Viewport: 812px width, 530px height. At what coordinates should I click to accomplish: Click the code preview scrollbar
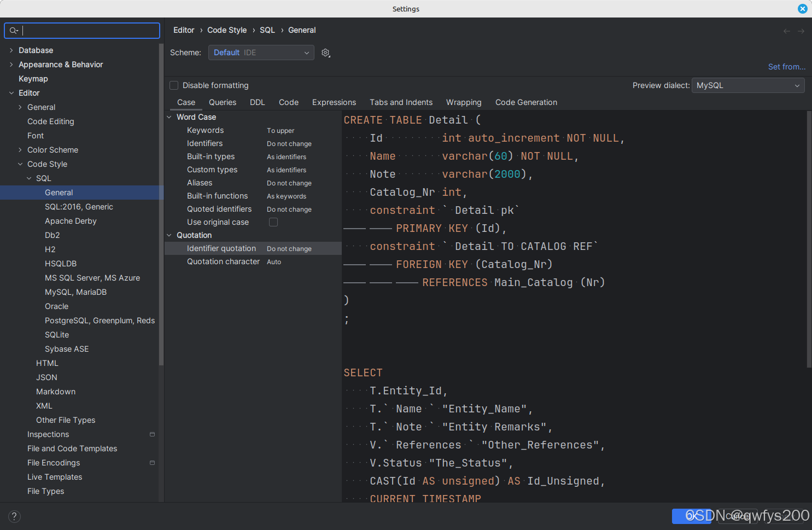809,240
